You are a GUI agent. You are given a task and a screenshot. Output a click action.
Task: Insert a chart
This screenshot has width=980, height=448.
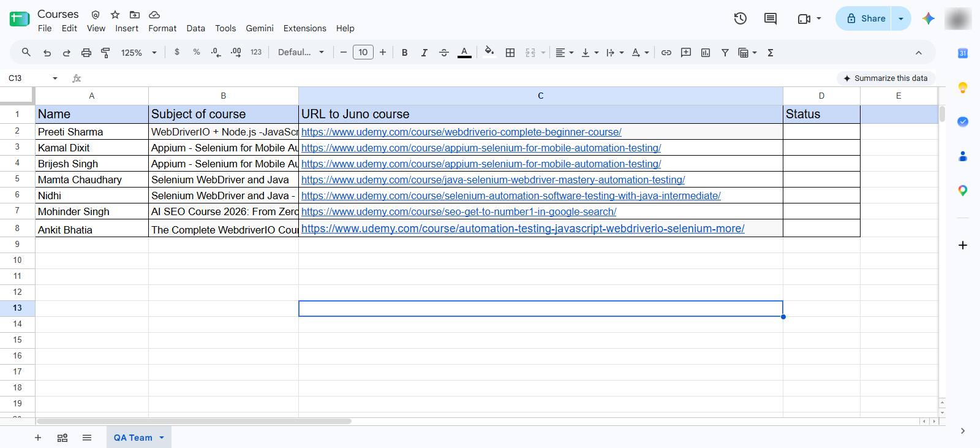pos(706,53)
